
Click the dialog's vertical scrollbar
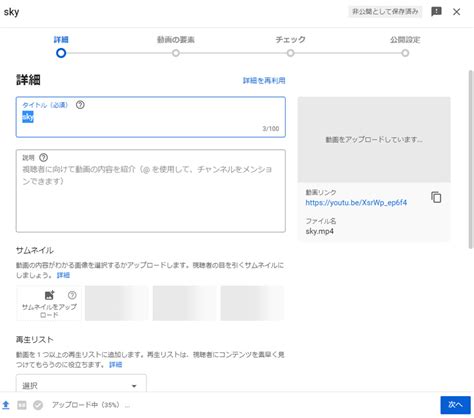(471, 159)
